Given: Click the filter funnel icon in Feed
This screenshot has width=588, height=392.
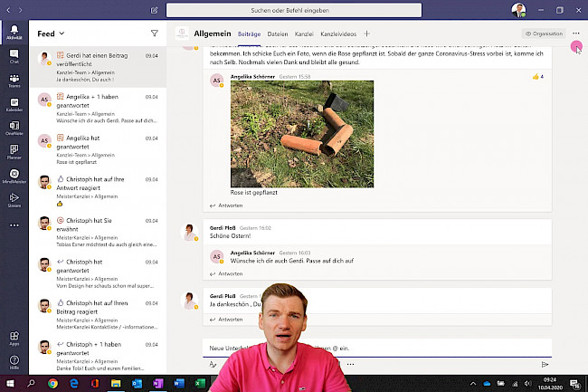Looking at the screenshot, I should pyautogui.click(x=154, y=33).
